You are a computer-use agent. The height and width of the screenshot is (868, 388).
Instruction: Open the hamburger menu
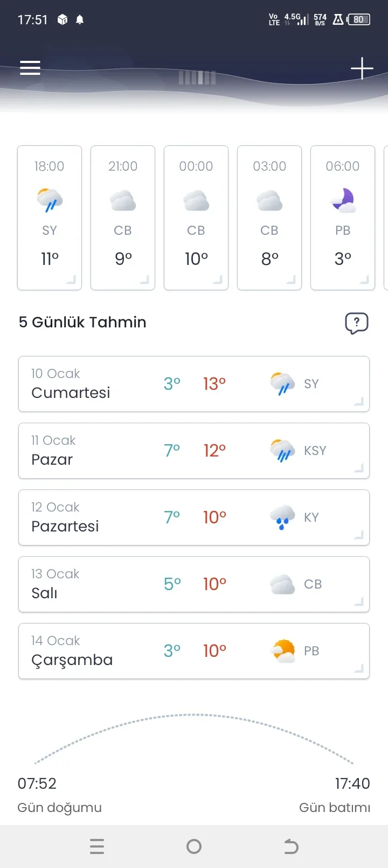(x=30, y=68)
